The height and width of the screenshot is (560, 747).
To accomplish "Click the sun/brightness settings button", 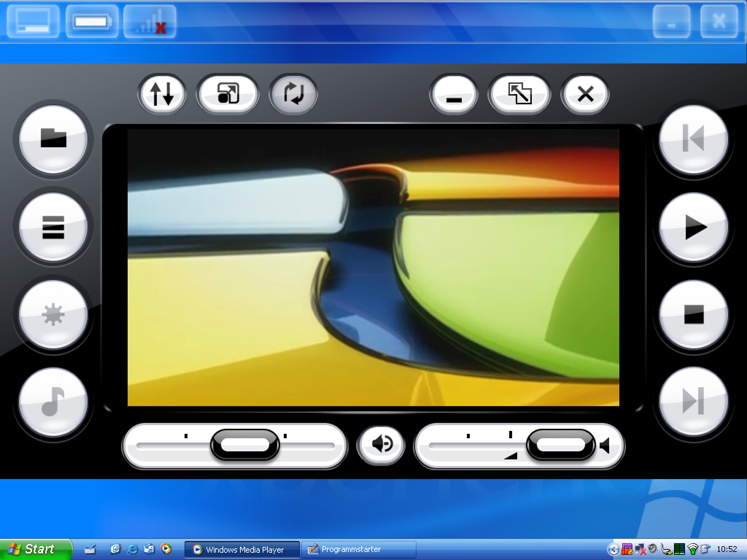I will pos(53,314).
